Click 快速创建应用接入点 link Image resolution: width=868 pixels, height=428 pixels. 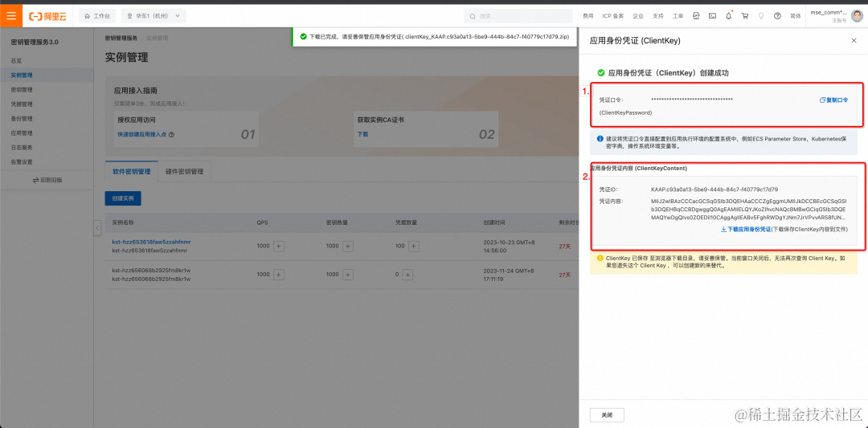point(143,134)
